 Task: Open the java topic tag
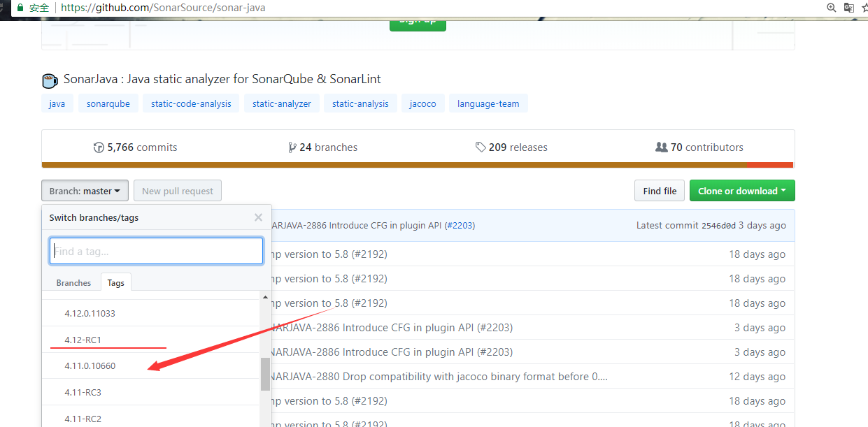57,103
